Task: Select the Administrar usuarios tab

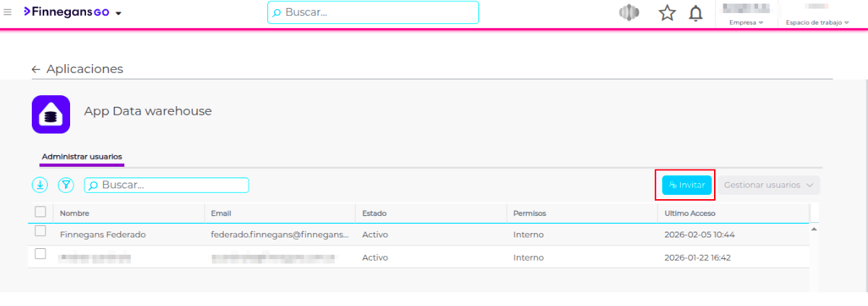Action: [82, 157]
